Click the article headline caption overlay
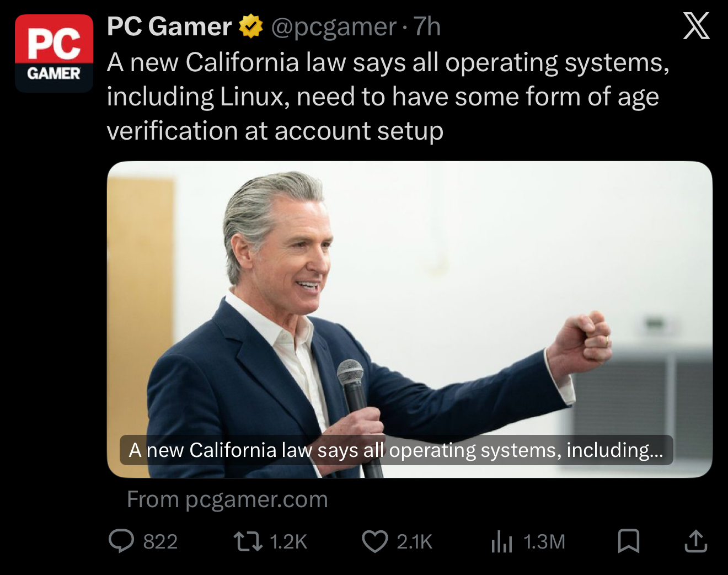 click(396, 450)
